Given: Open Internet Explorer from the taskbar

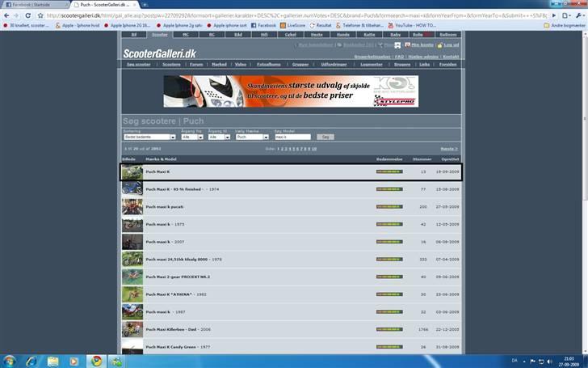Looking at the screenshot, I should tap(31, 360).
